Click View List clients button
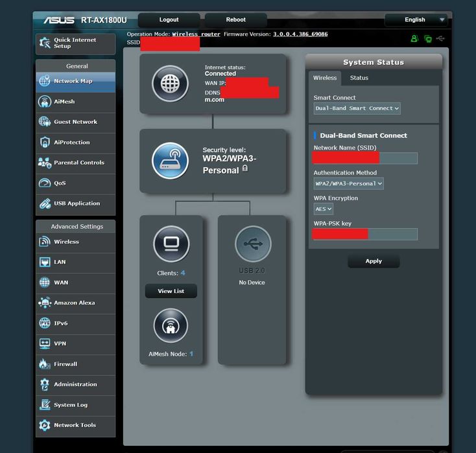The image size is (476, 453). pyautogui.click(x=171, y=291)
